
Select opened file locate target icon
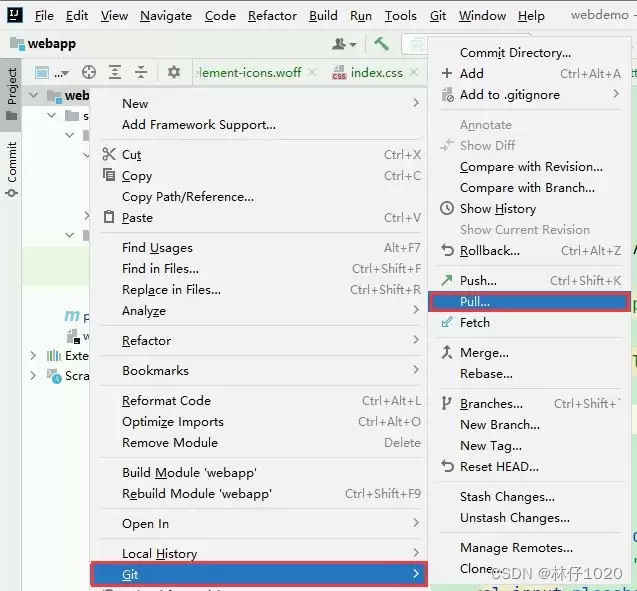tap(89, 72)
